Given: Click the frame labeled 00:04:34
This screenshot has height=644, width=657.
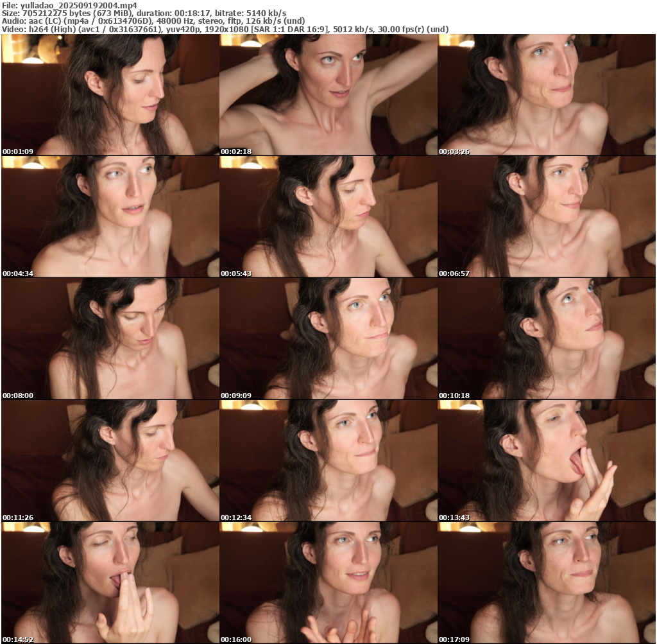Looking at the screenshot, I should [x=110, y=216].
